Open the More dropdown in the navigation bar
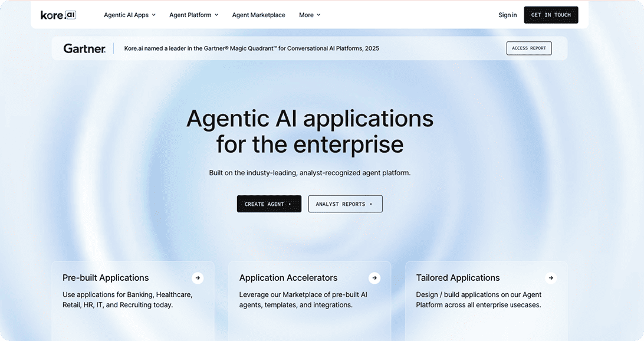The height and width of the screenshot is (341, 644). (310, 15)
